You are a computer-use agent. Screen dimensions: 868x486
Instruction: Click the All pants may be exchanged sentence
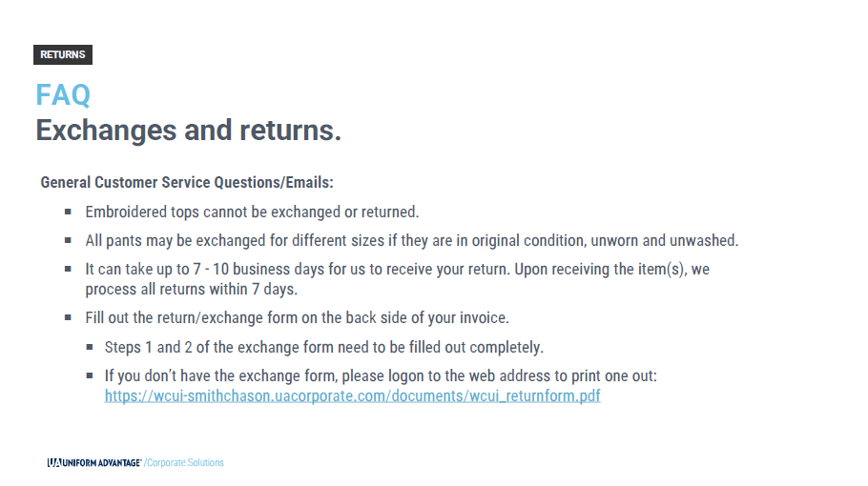(x=412, y=241)
